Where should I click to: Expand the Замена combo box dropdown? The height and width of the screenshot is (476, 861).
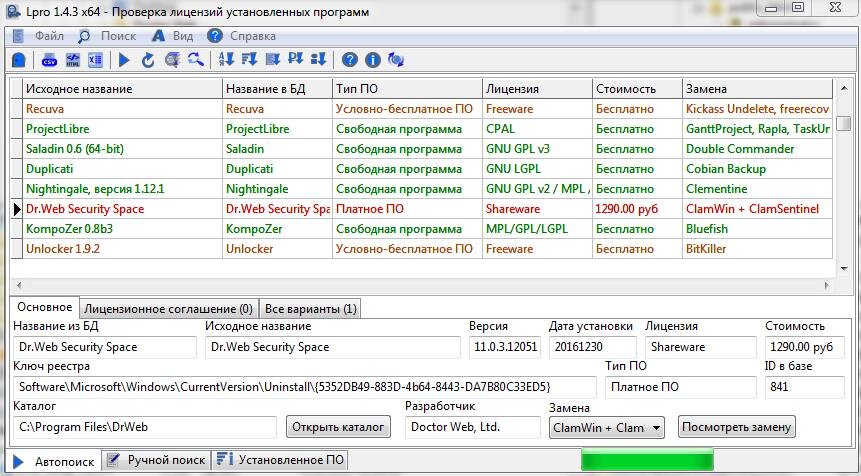[x=656, y=428]
